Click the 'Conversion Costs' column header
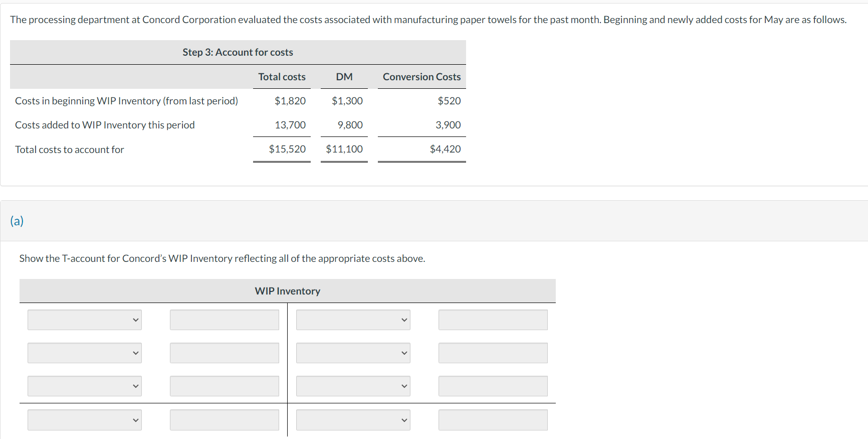The height and width of the screenshot is (439, 868). point(422,77)
